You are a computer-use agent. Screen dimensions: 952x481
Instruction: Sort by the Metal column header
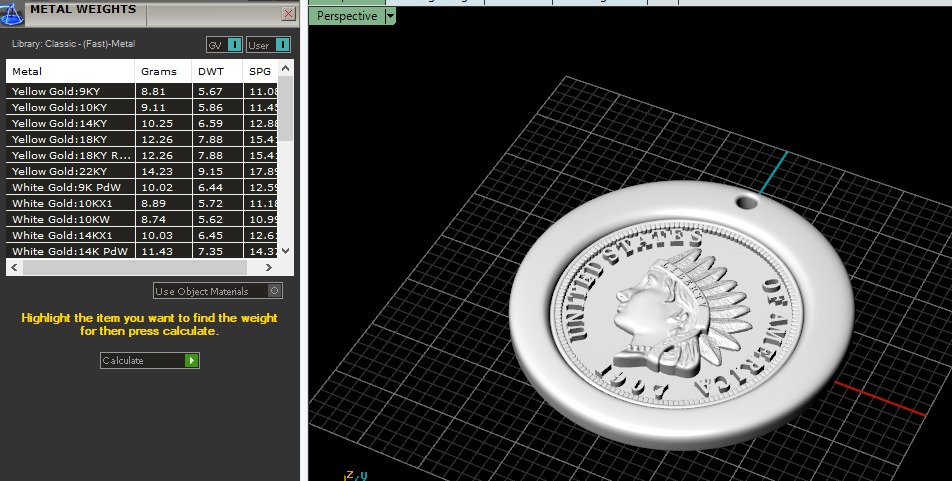pos(70,71)
